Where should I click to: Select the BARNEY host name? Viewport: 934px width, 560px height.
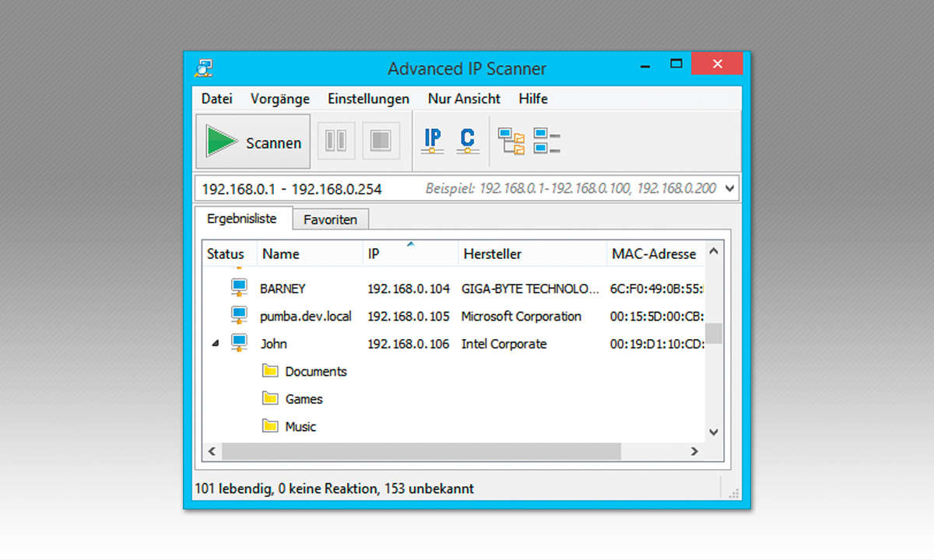(283, 289)
